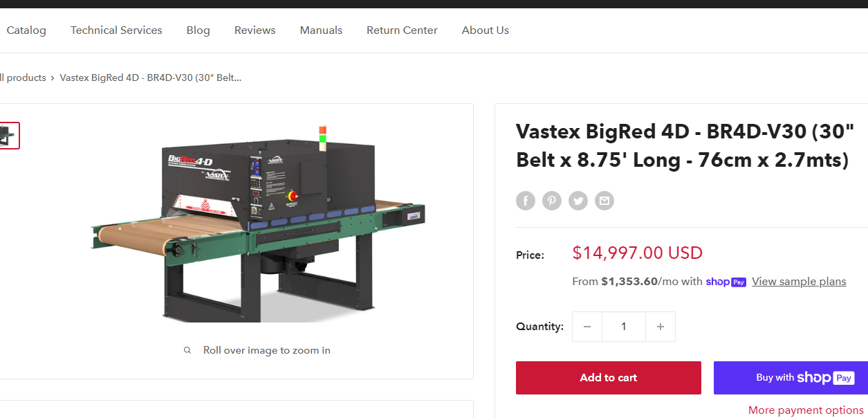Click the magnifier zoom icon below image

(x=187, y=350)
